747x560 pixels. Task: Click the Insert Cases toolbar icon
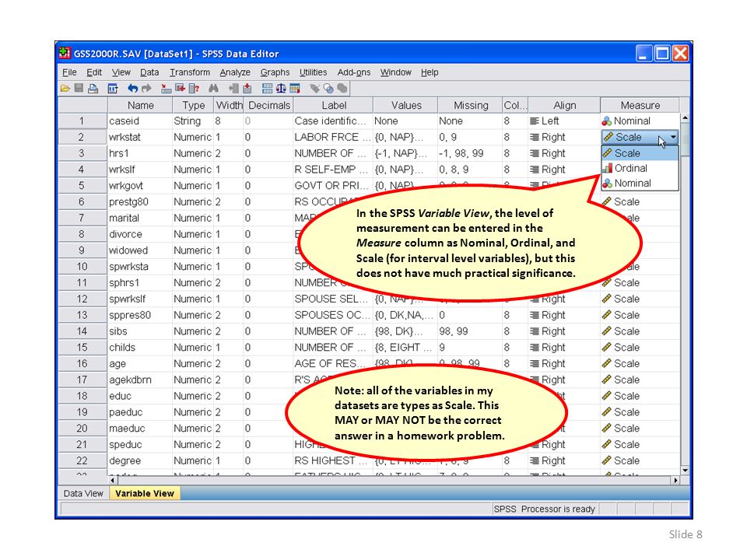tap(233, 88)
